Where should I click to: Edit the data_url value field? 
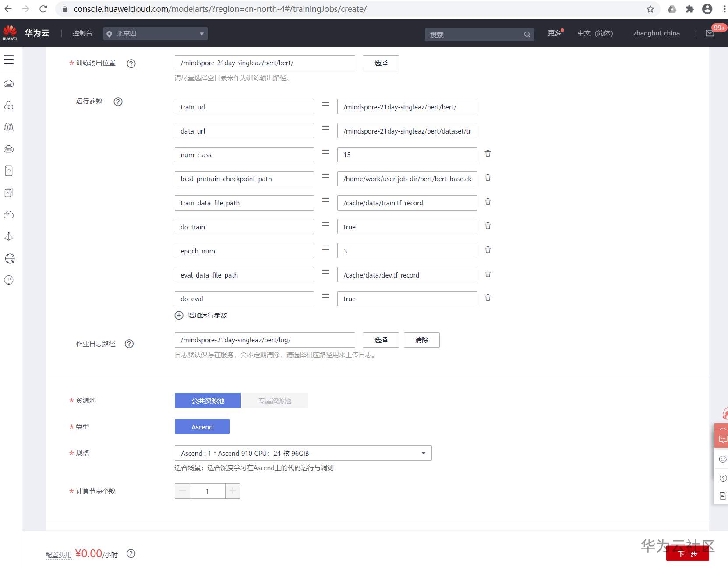click(x=407, y=131)
